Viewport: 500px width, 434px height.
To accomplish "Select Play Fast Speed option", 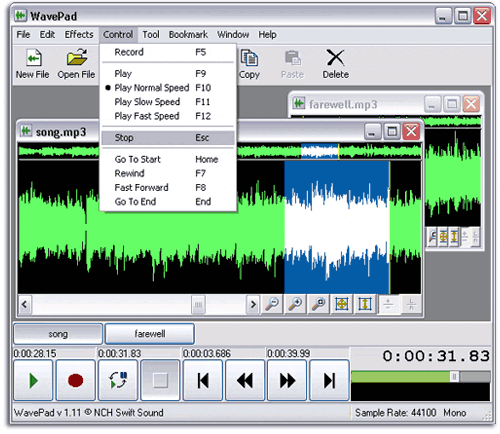I will [x=168, y=116].
